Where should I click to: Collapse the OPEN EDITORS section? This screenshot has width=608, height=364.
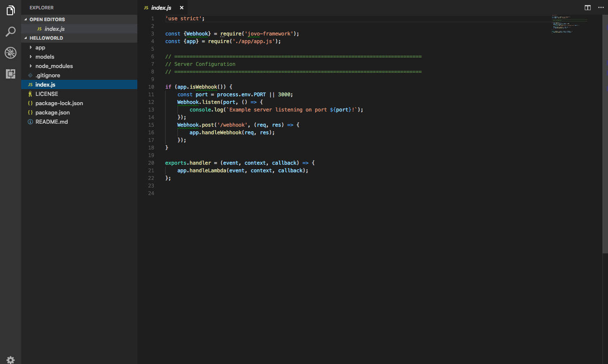coord(79,19)
